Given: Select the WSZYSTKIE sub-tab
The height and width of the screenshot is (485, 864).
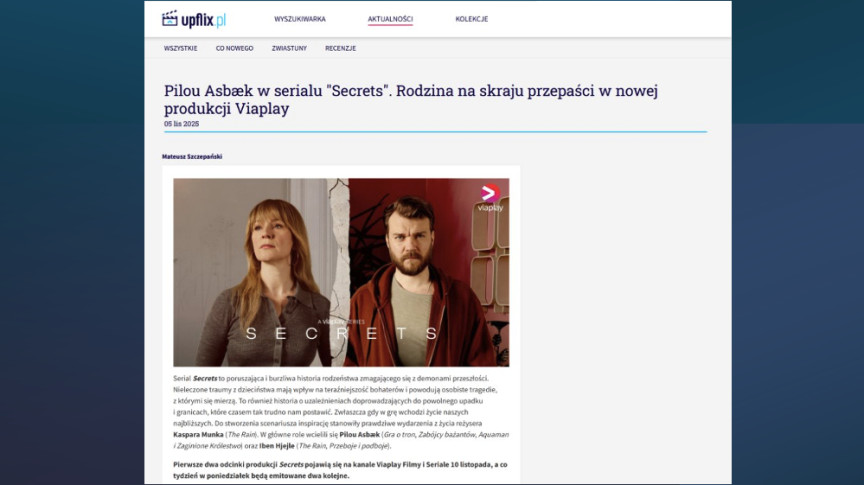Looking at the screenshot, I should (x=180, y=48).
